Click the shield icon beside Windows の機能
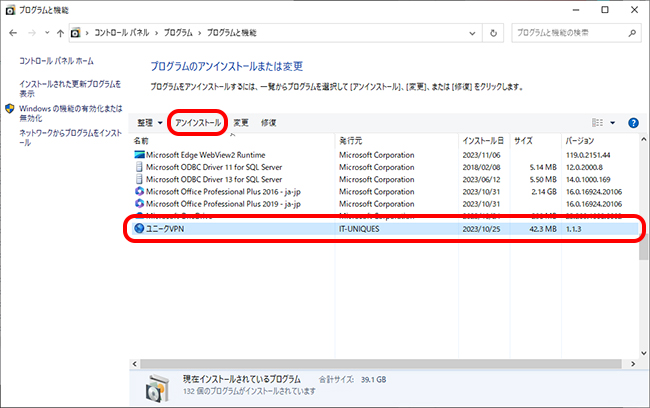650x408 pixels. tap(10, 109)
